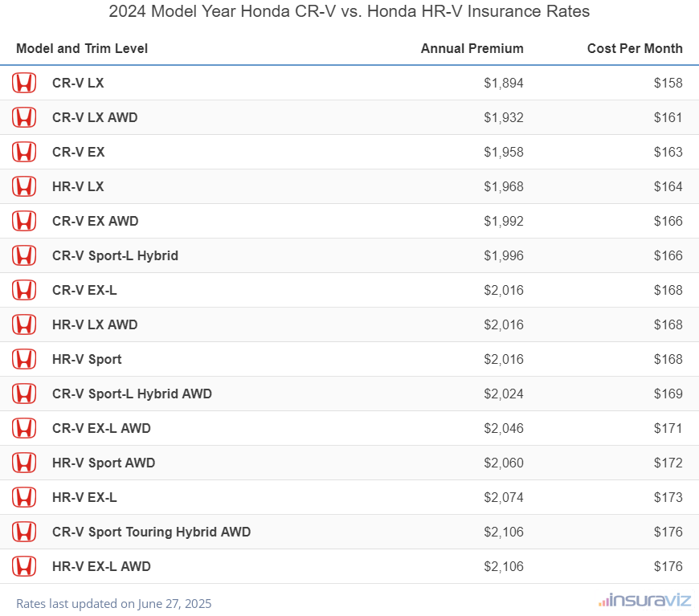This screenshot has width=699, height=616.
Task: Click the $1,894 annual premium value
Action: (504, 84)
